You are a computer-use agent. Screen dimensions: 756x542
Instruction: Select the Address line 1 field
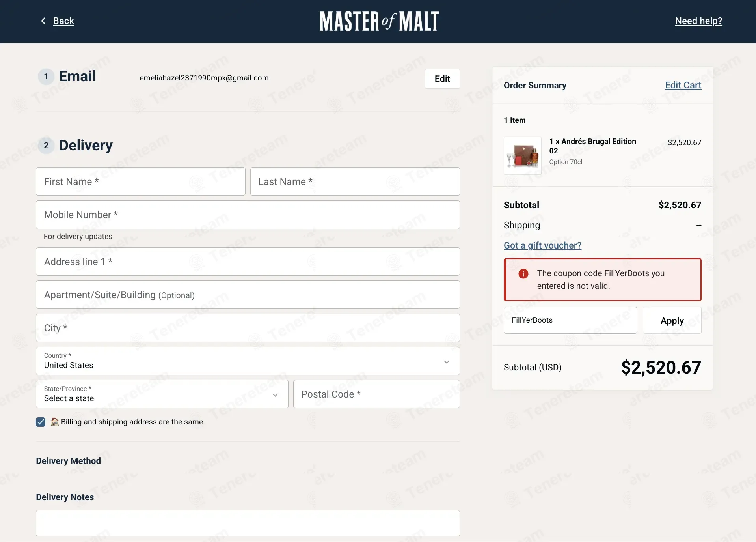tap(248, 262)
